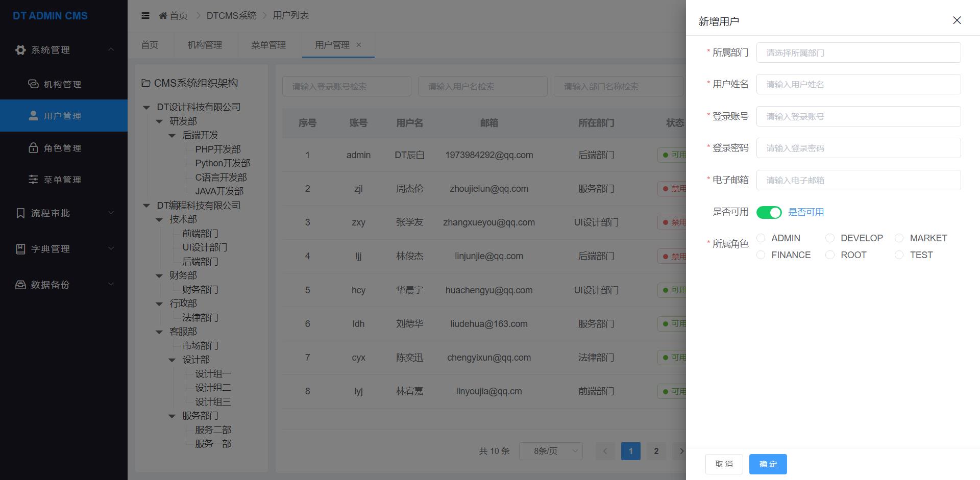980x480 pixels.
Task: Collapse the 财务部 tree node
Action: tap(159, 276)
